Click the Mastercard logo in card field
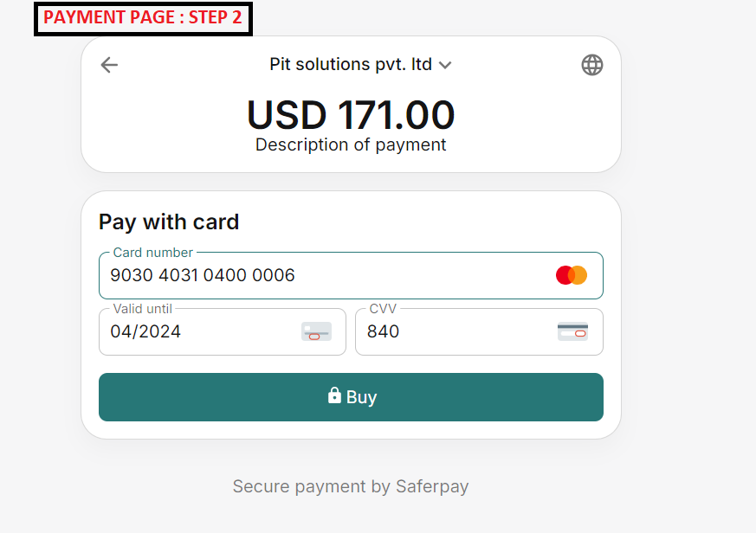Screen dimensions: 756x533 click(572, 275)
